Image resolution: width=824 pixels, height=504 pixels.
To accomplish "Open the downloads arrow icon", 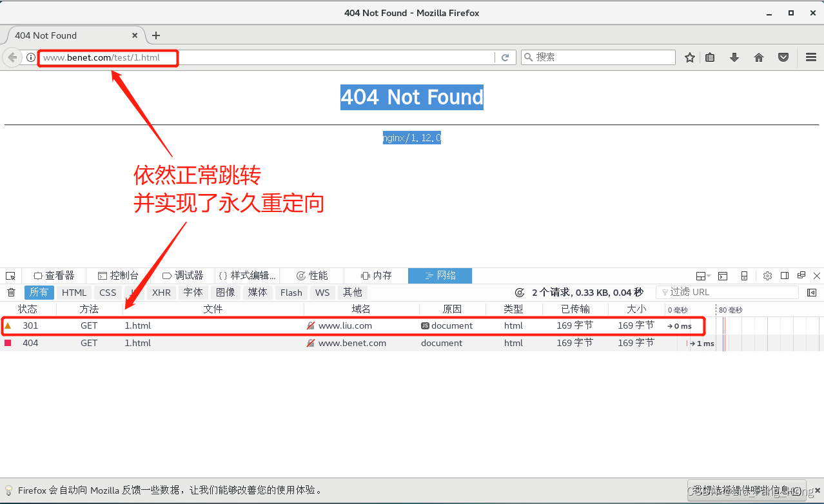I will tap(734, 57).
